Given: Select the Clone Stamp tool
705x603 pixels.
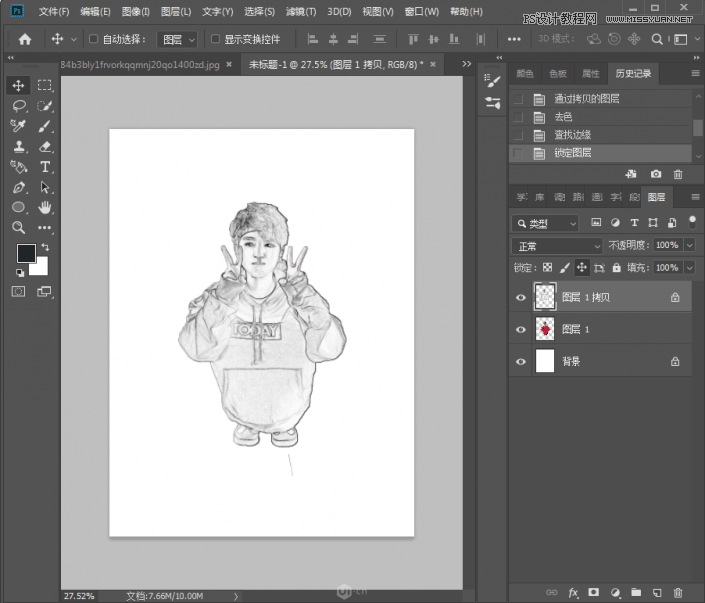Looking at the screenshot, I should pyautogui.click(x=18, y=147).
